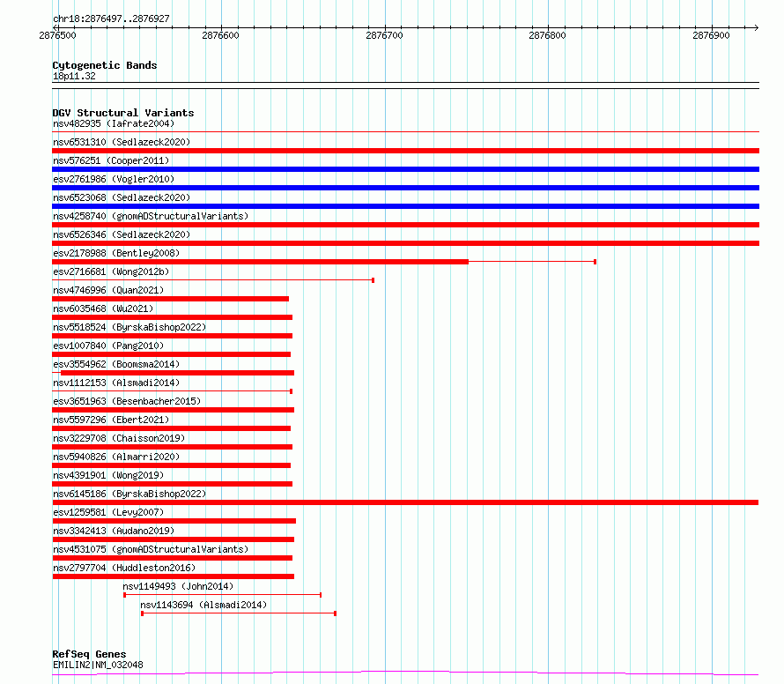Open nsv1112153 (Alsmadi2014) variant
784x684 pixels.
[116, 383]
